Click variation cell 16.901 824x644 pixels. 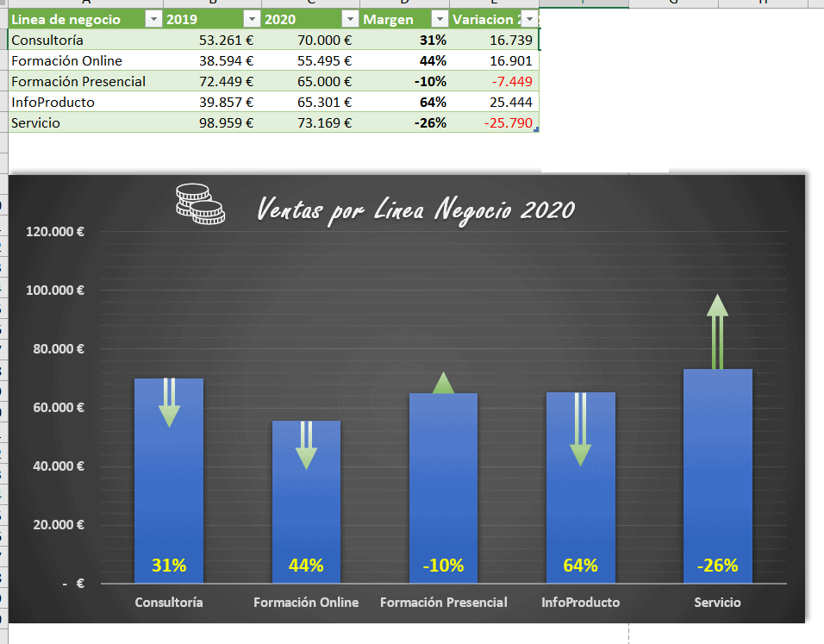click(495, 60)
